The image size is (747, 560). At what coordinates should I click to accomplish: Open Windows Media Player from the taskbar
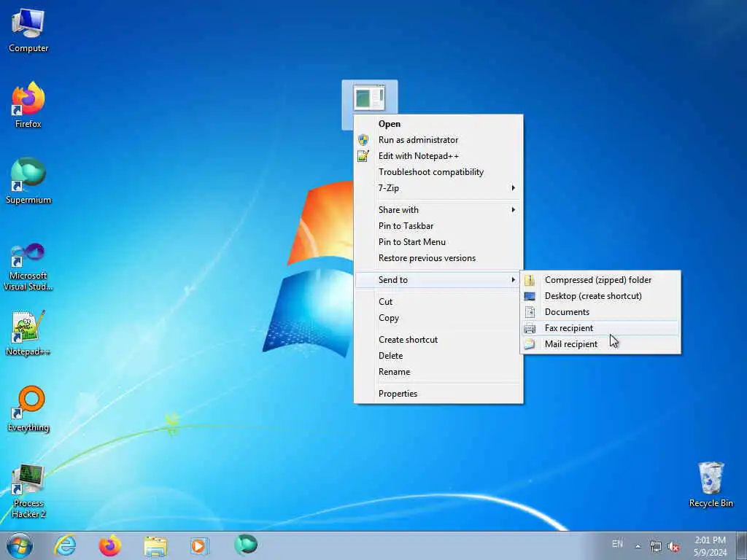click(x=199, y=546)
